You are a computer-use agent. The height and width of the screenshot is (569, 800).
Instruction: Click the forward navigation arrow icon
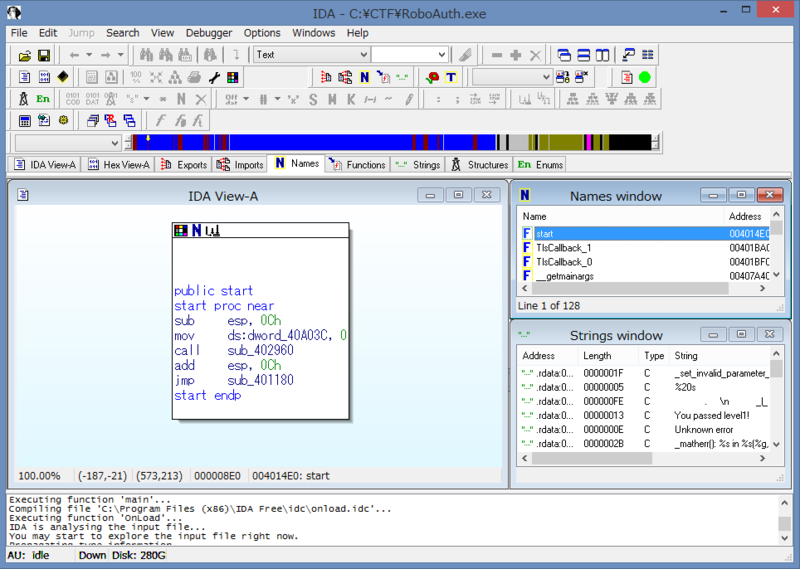[106, 55]
